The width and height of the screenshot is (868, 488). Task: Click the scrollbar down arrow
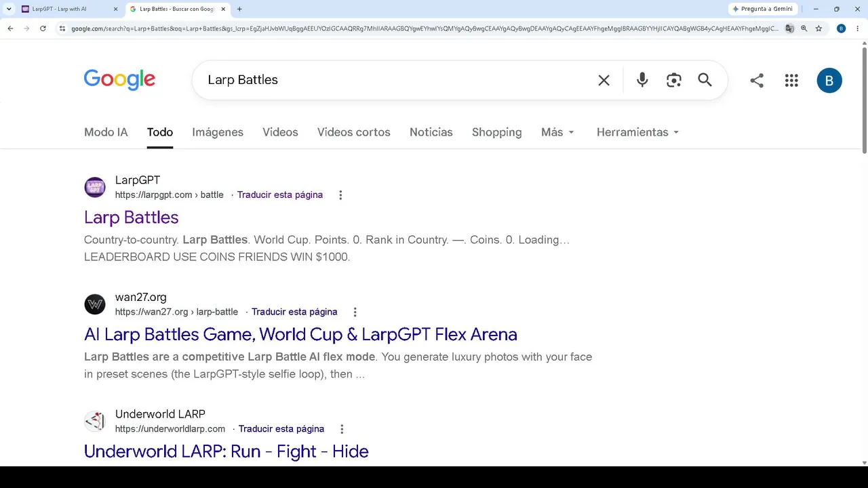click(x=864, y=462)
